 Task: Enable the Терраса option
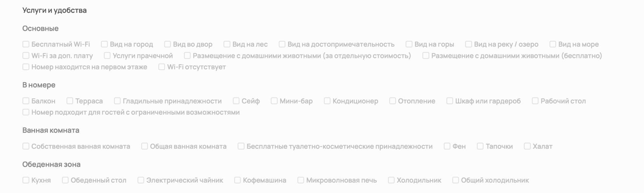70,101
